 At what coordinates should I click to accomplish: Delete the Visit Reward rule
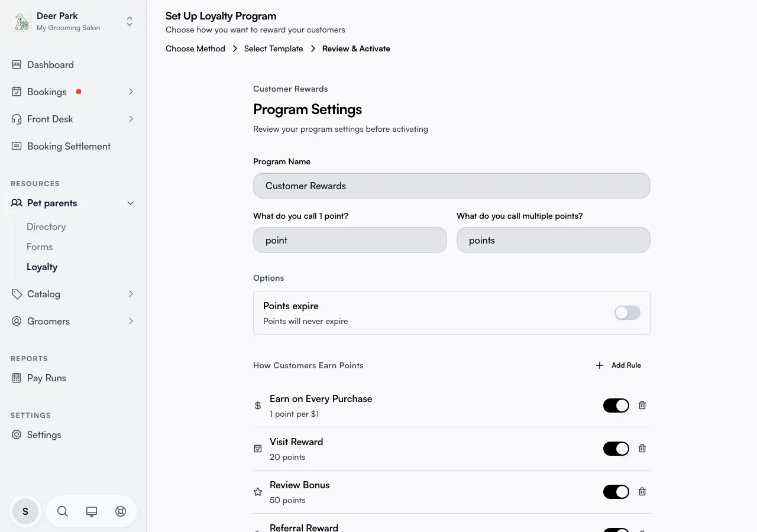point(642,448)
